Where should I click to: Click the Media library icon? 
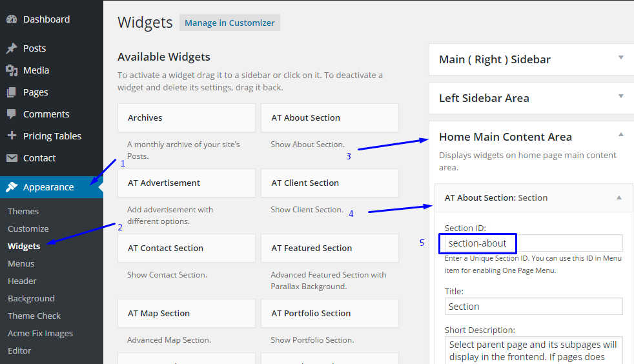[12, 70]
